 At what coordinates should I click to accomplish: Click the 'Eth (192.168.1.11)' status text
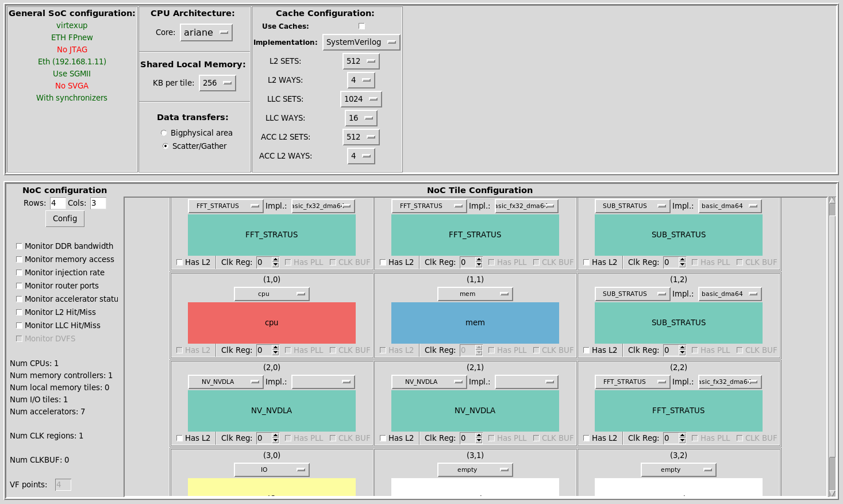coord(72,61)
